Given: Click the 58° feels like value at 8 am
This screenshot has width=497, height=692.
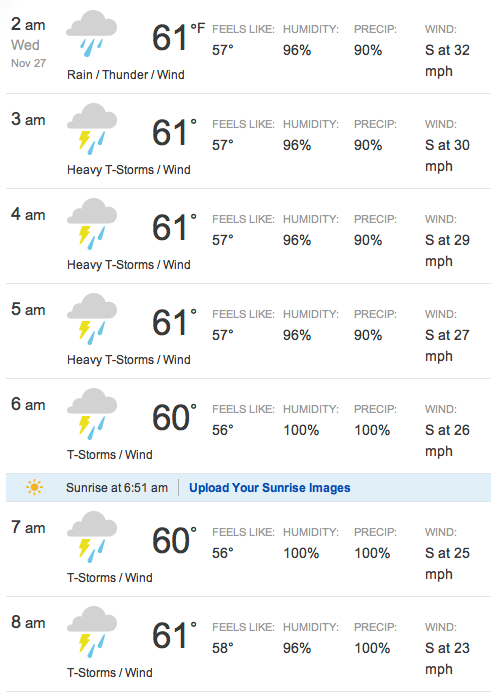Looking at the screenshot, I should [x=222, y=648].
